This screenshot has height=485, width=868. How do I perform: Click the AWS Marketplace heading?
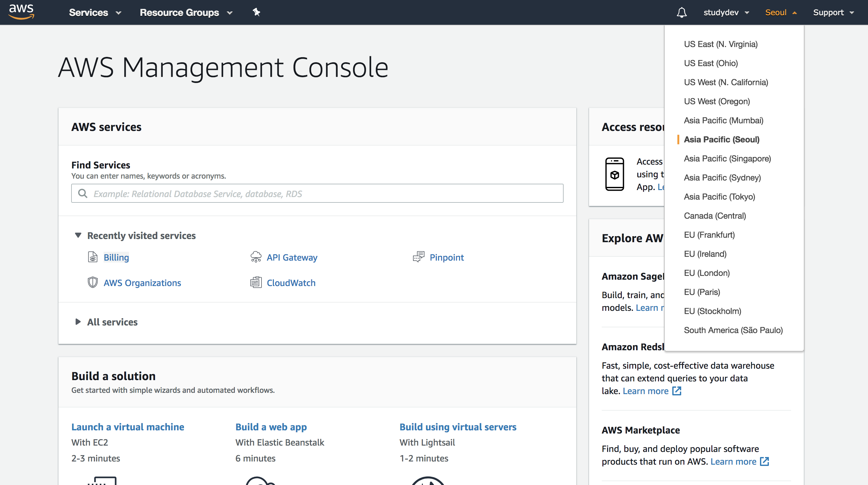(641, 430)
